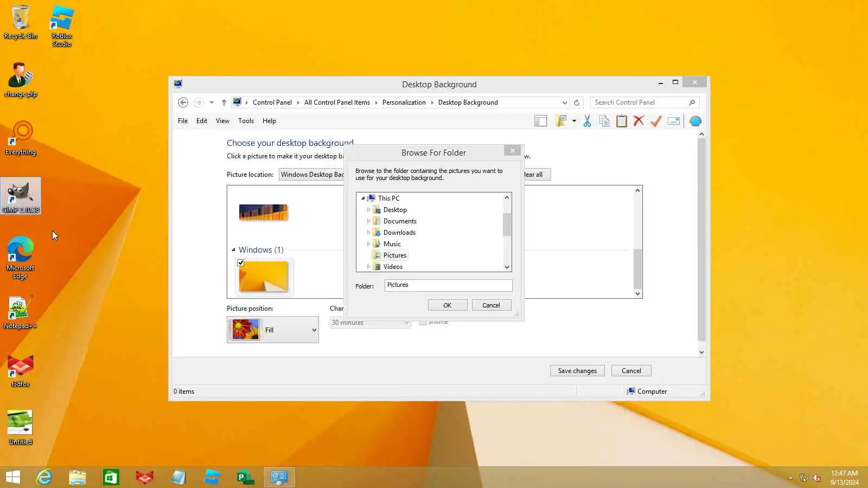The image size is (868, 488).
Task: Click the Notepad icon on taskbar
Action: click(x=178, y=477)
